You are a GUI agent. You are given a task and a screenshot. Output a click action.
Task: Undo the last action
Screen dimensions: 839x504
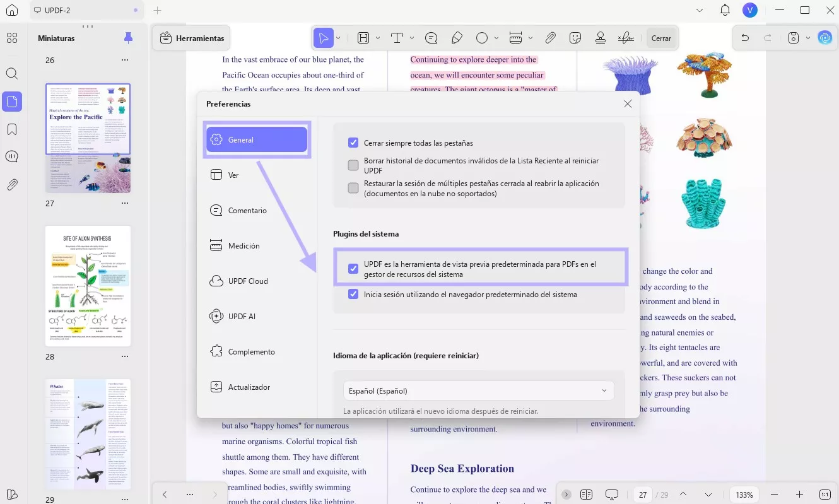point(745,38)
